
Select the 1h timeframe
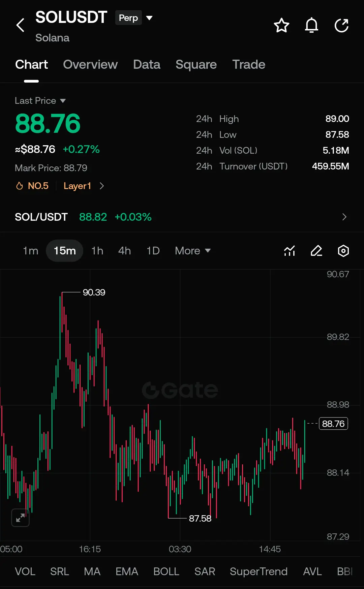pos(97,251)
